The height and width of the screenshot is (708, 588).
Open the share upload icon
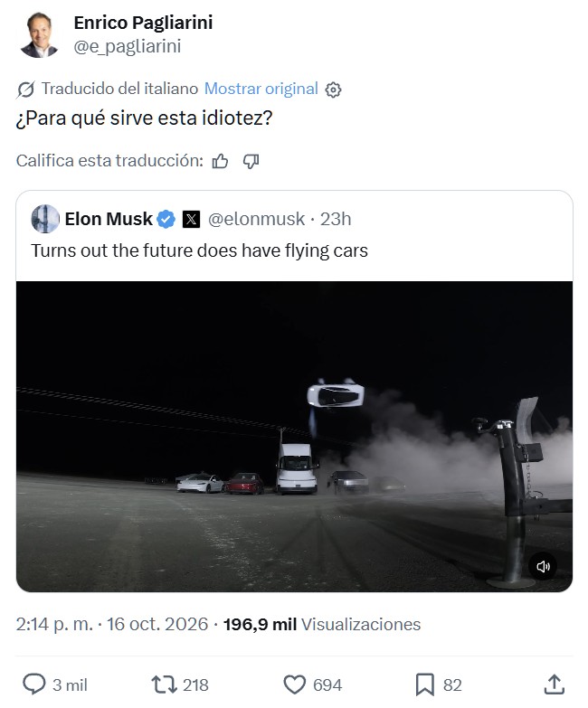point(555,684)
